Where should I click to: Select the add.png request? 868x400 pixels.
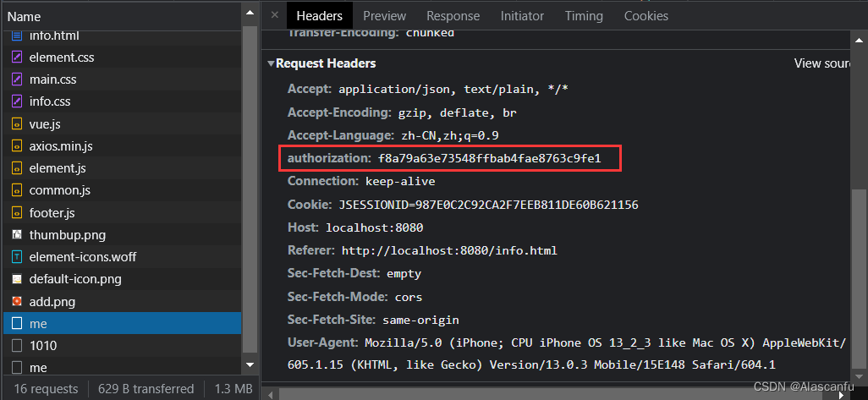tap(122, 302)
